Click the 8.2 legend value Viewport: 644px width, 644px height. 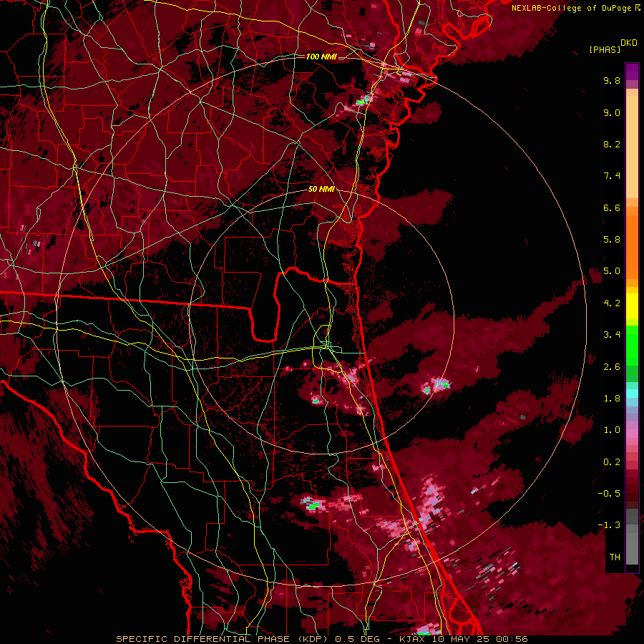pos(612,144)
